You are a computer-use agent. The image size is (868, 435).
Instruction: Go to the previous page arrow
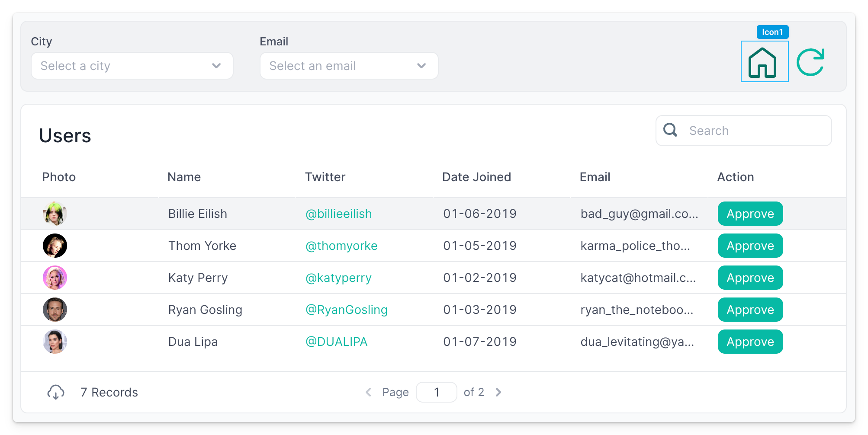click(369, 392)
